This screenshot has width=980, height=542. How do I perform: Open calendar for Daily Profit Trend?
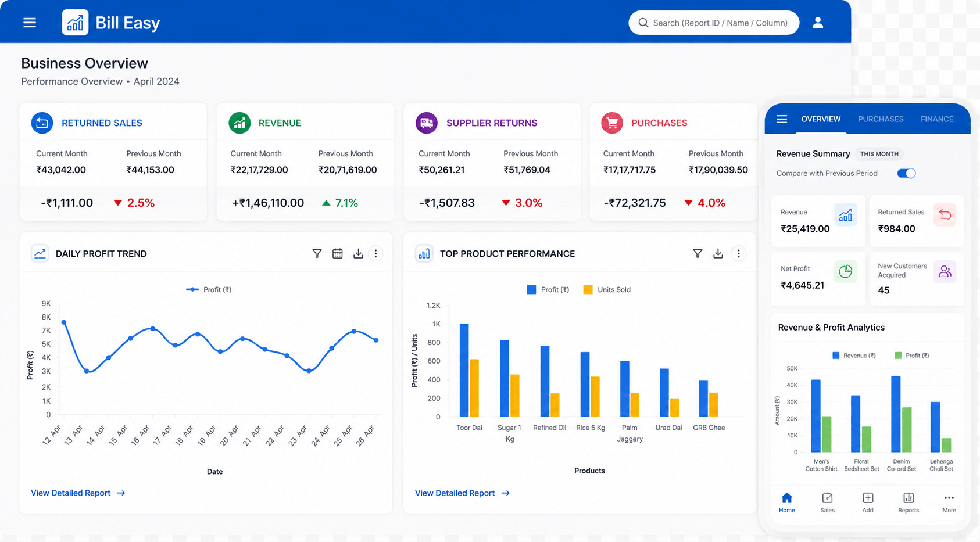pos(337,253)
